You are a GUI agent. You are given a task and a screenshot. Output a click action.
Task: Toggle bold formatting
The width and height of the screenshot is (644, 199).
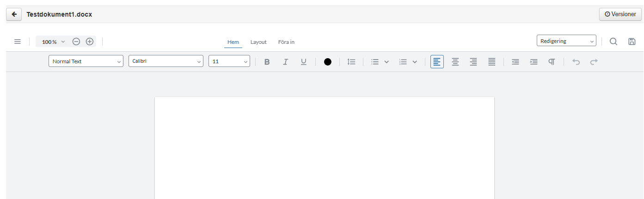click(267, 62)
